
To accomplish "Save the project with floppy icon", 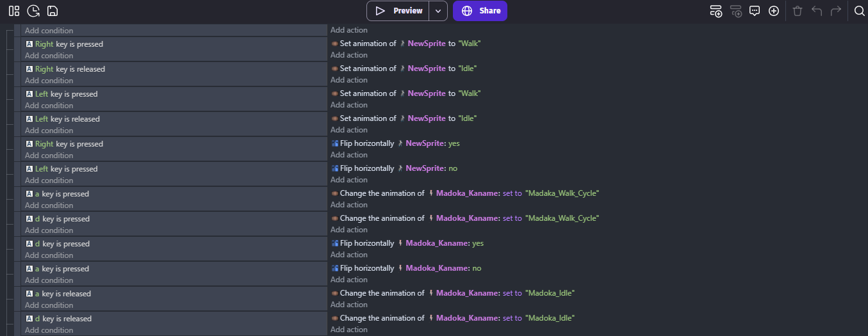I will [53, 11].
